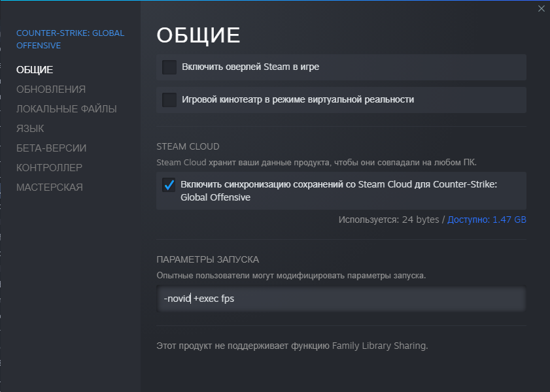This screenshot has height=392, width=550.
Task: Open the ОБНОВЛЕНИЯ section
Action: (51, 89)
